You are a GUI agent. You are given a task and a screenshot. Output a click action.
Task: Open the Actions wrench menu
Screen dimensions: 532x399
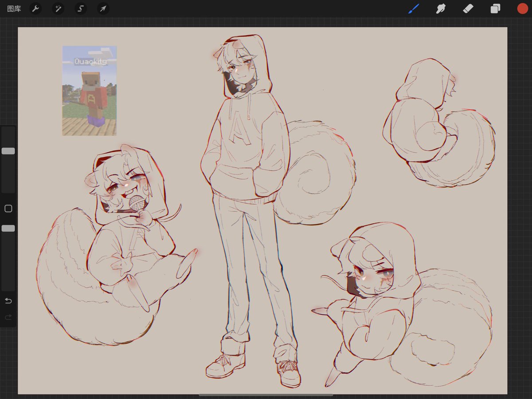[x=35, y=8]
